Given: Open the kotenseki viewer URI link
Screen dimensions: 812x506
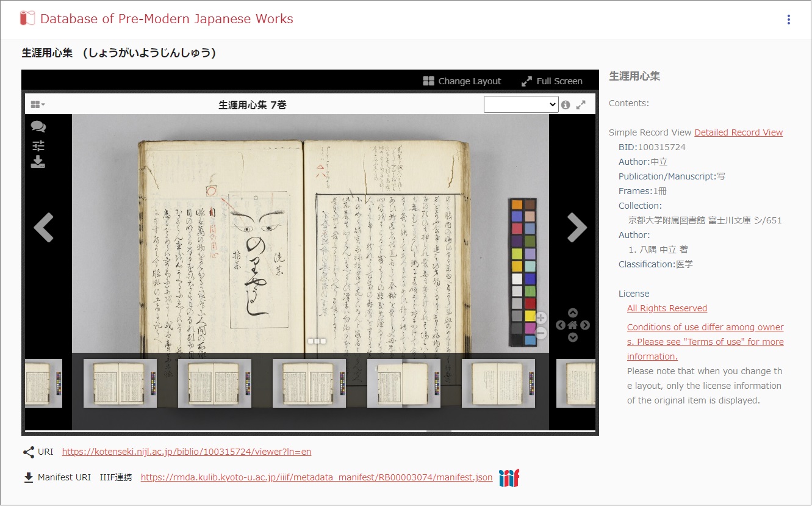Looking at the screenshot, I should click(x=187, y=452).
